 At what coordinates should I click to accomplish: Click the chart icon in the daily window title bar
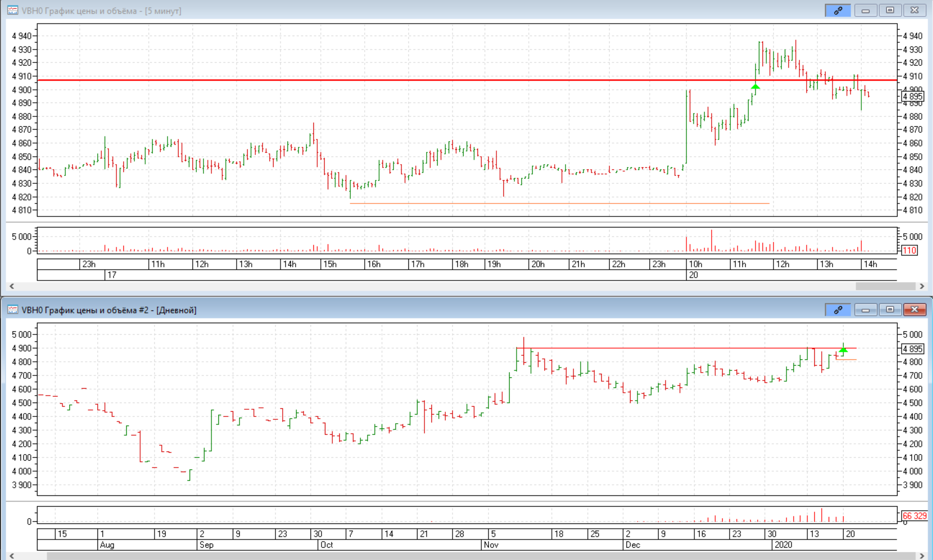(12, 310)
